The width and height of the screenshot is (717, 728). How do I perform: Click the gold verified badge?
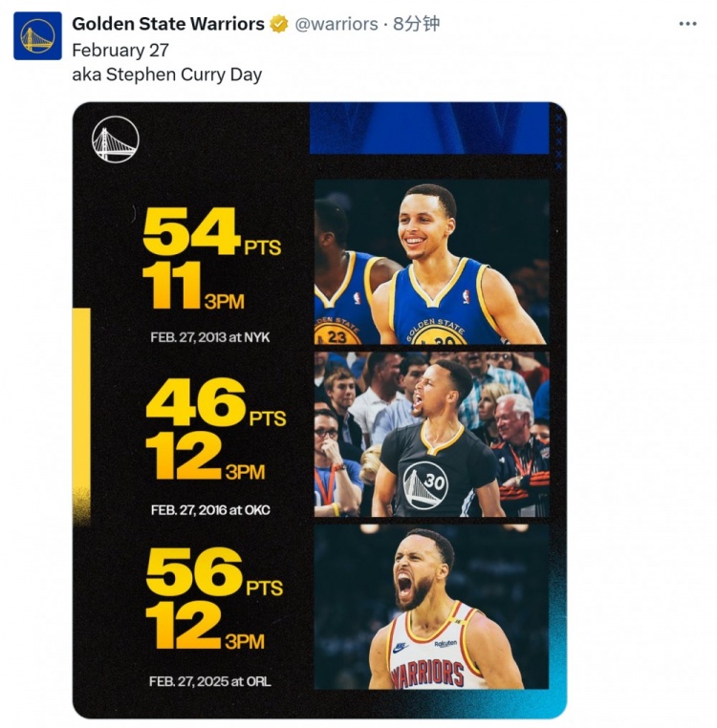pos(279,24)
